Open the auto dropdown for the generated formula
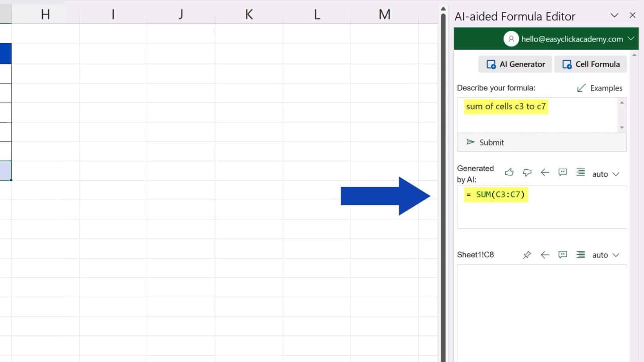 point(606,174)
